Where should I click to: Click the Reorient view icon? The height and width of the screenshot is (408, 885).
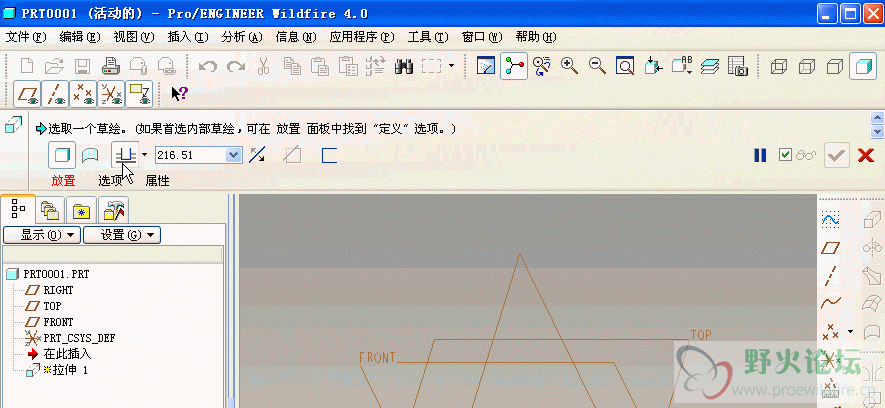click(653, 66)
